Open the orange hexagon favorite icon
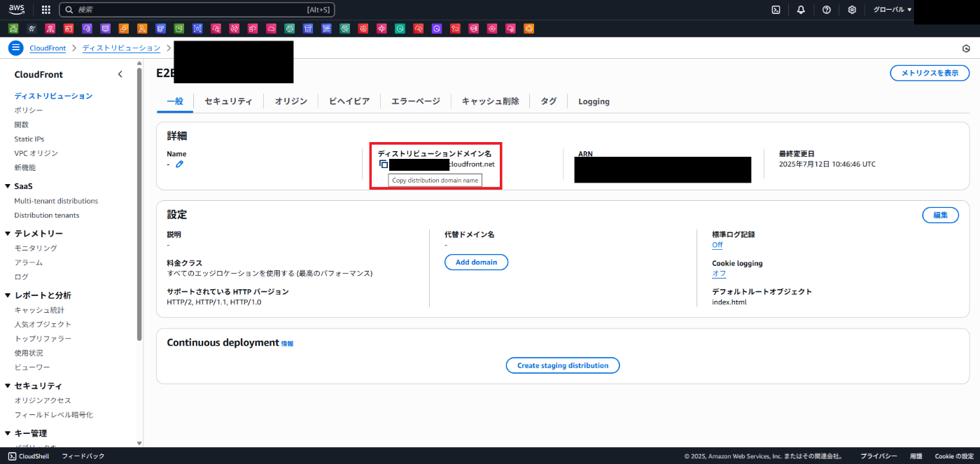 [529, 29]
